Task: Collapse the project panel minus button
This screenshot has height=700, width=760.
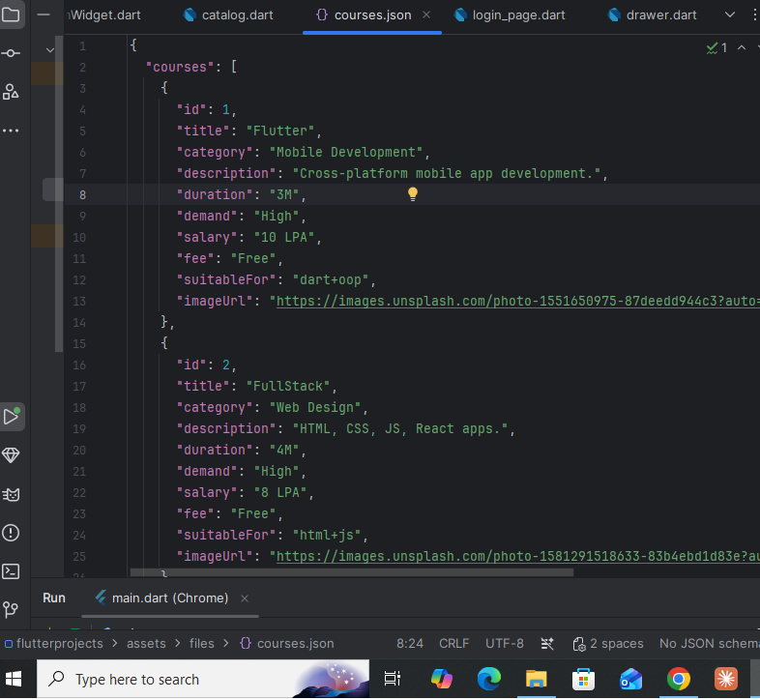Action: click(44, 15)
